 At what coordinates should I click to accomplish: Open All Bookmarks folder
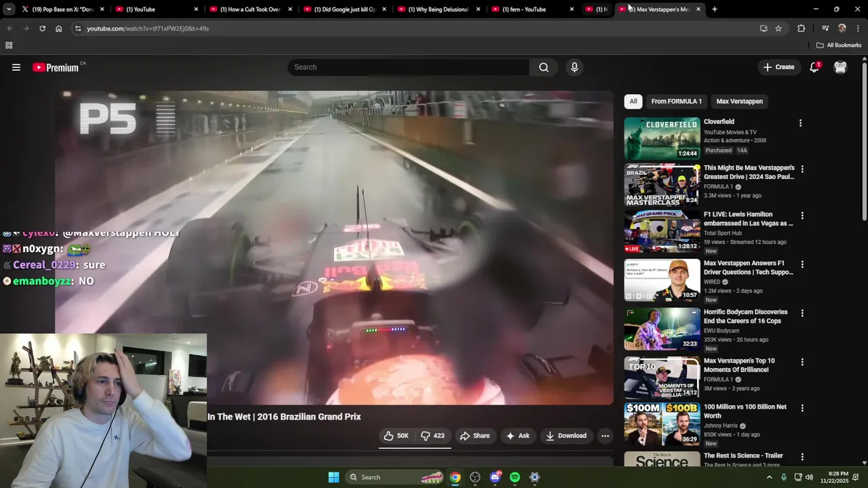coord(839,45)
